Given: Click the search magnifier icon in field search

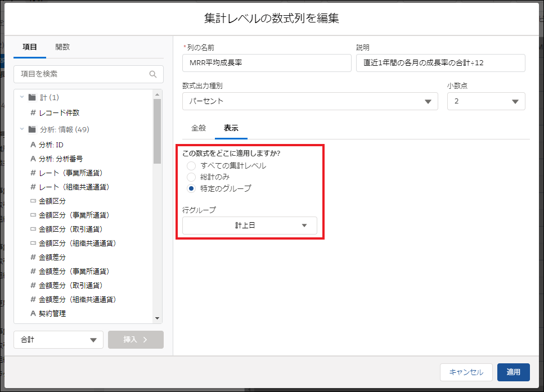Looking at the screenshot, I should [x=153, y=74].
